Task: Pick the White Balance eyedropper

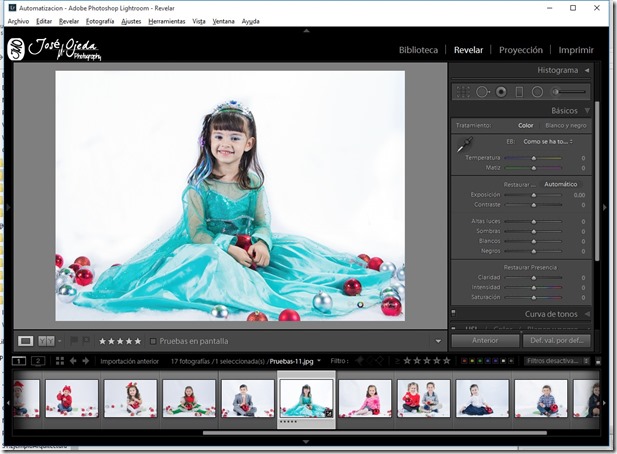Action: click(x=465, y=144)
